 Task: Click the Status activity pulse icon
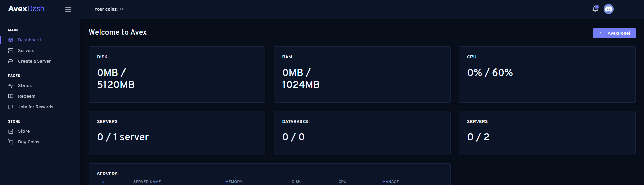pos(11,86)
